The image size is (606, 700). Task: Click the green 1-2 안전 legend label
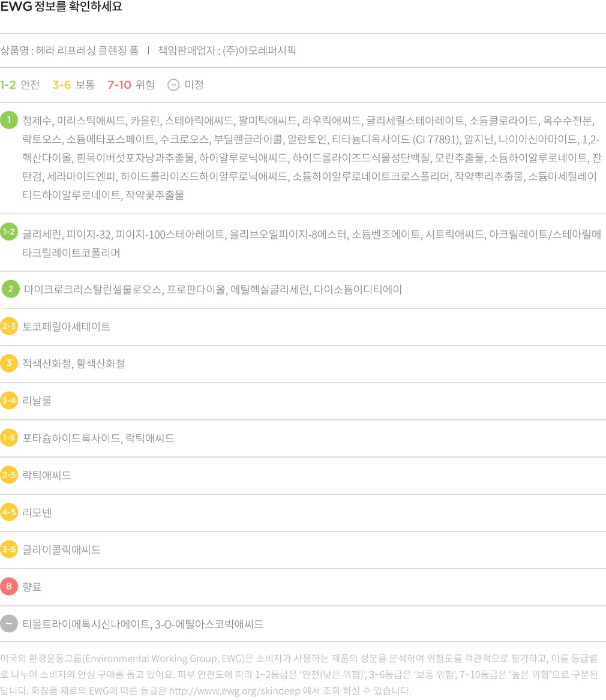tap(20, 85)
